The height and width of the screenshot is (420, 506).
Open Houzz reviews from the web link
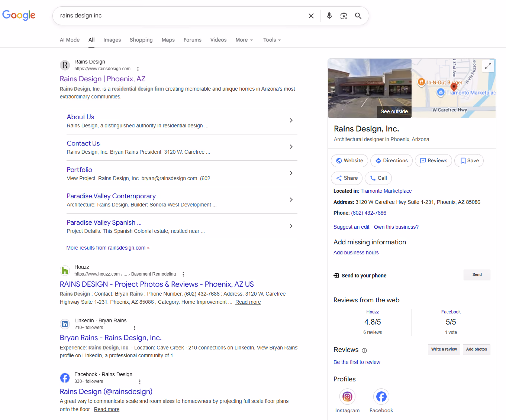click(373, 312)
